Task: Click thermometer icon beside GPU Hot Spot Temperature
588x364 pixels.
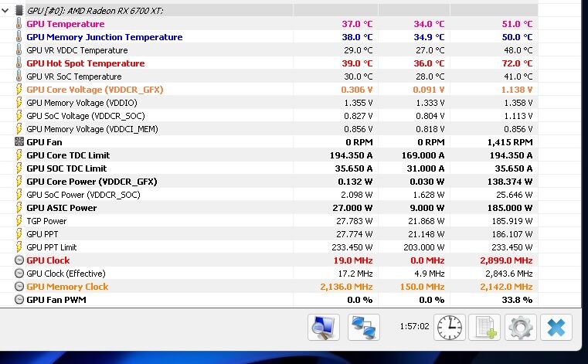Action: (19, 63)
